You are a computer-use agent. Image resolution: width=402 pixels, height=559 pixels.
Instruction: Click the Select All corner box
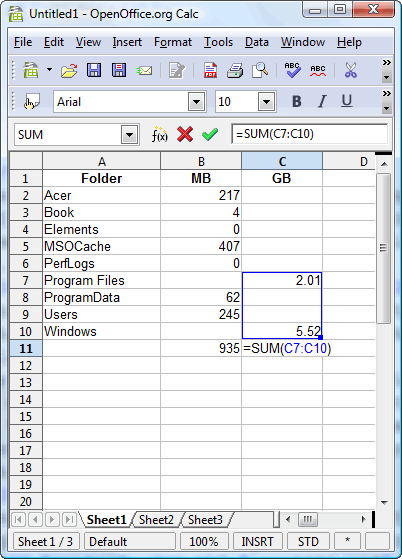pos(26,161)
